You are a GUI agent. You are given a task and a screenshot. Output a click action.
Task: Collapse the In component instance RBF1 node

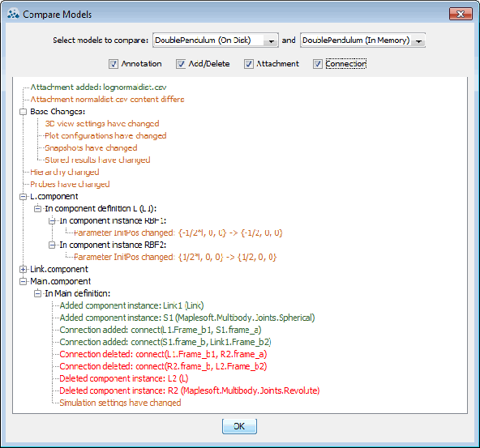(52, 221)
